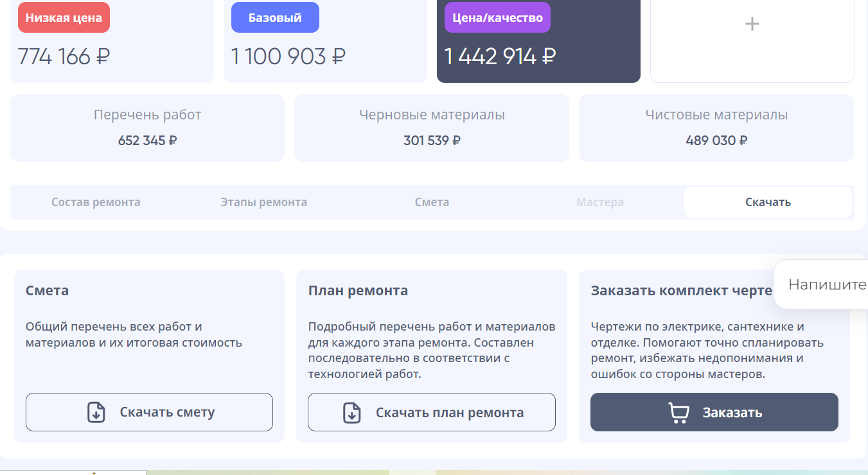Screen dimensions: 868x475
Task: Click the Общий перечень всех работ description
Action: [134, 334]
